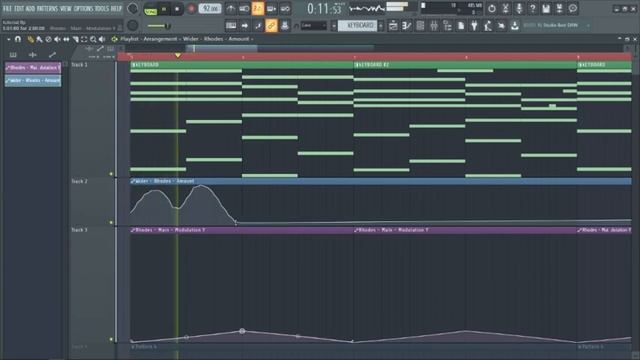
Task: Toggle the metronome
Action: point(231,9)
